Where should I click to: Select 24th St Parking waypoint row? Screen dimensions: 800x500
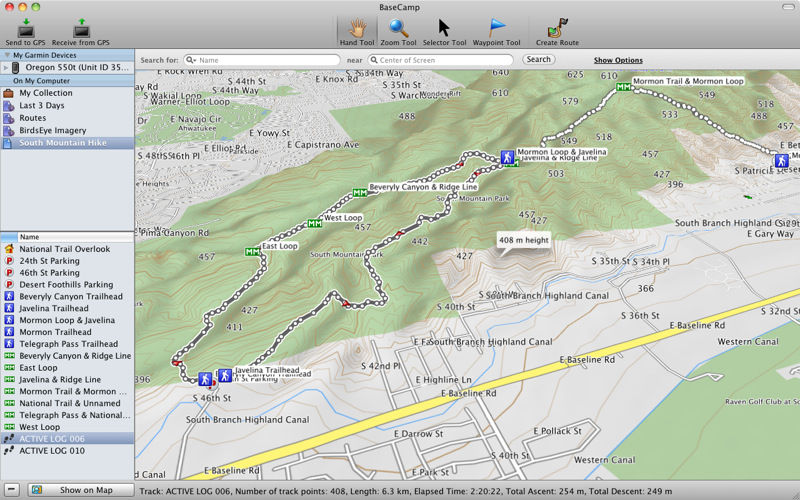tap(67, 261)
